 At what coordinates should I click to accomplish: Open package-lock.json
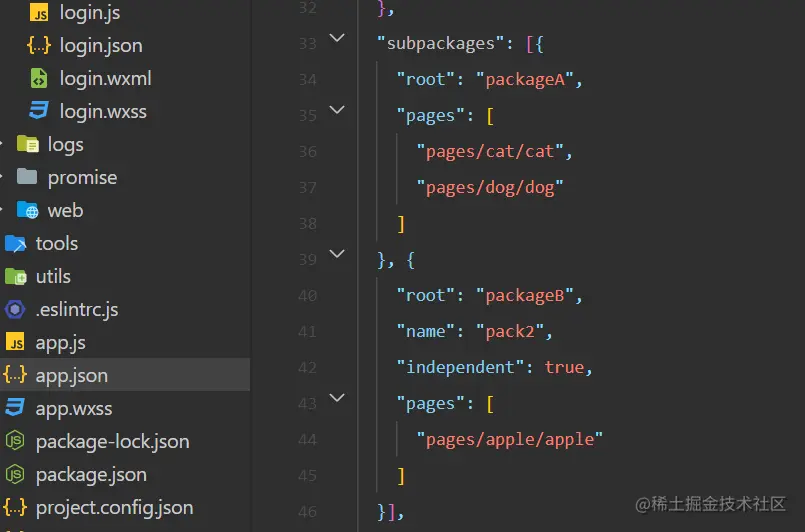point(112,442)
